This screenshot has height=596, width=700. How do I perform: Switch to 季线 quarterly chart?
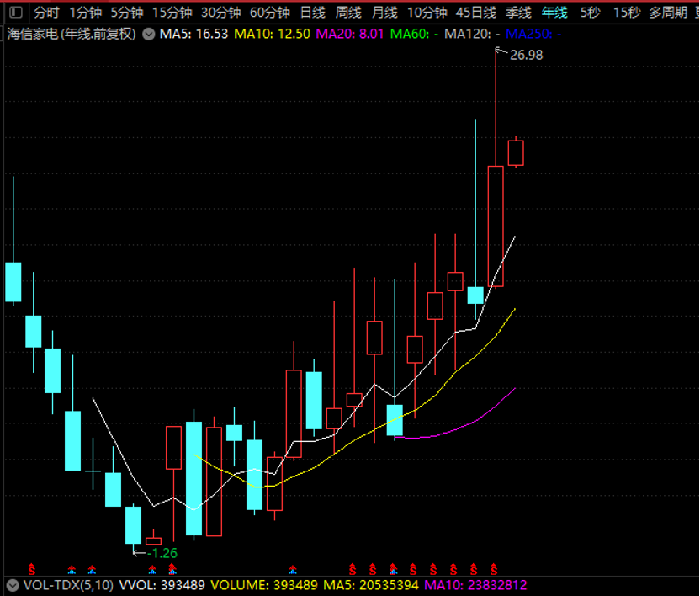click(518, 13)
